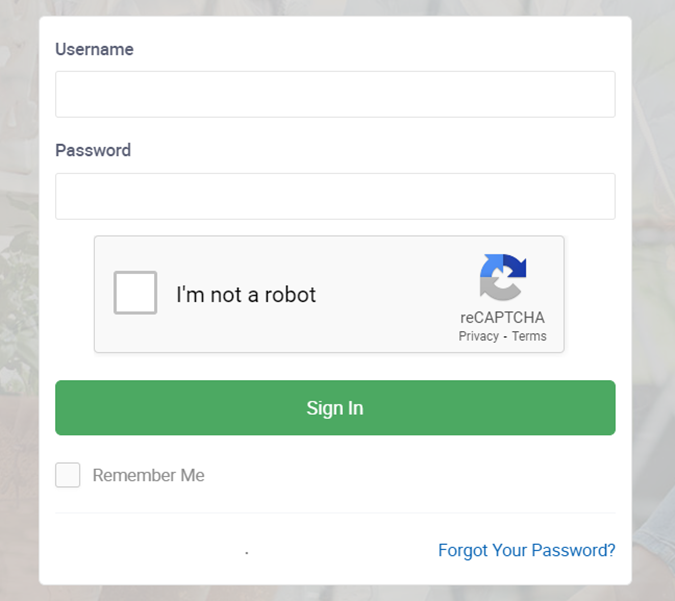Click the blurred background outside the login card
The width and height of the screenshot is (675, 601).
pos(19,301)
